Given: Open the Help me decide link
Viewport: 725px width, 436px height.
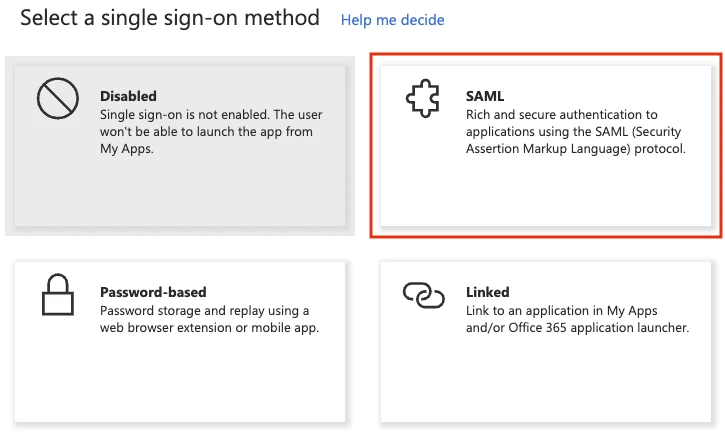Looking at the screenshot, I should click(x=392, y=20).
